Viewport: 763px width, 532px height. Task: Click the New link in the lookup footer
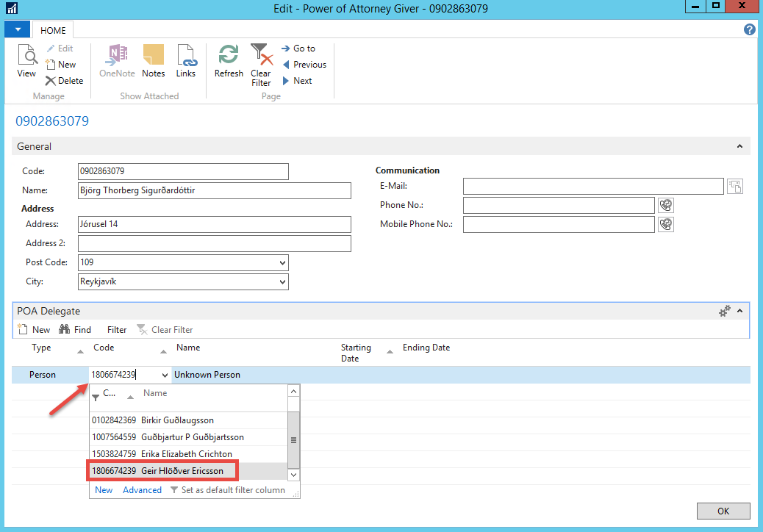point(104,490)
